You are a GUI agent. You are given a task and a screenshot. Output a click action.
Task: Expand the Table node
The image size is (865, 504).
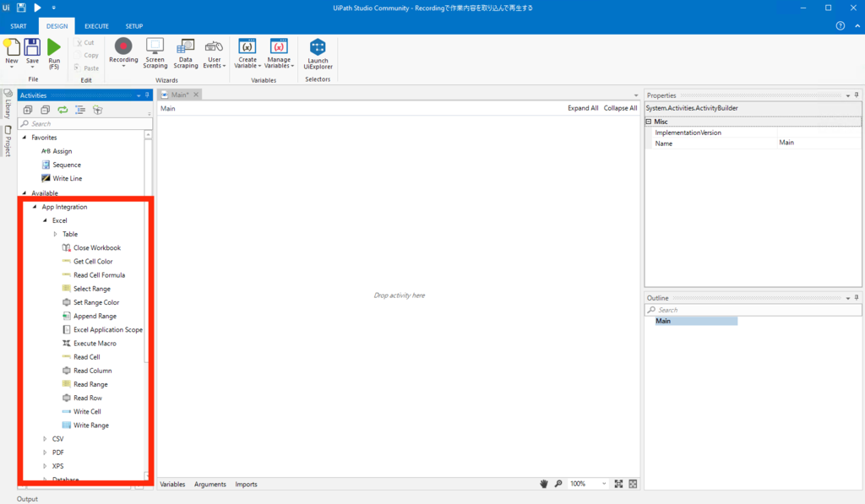coord(55,234)
